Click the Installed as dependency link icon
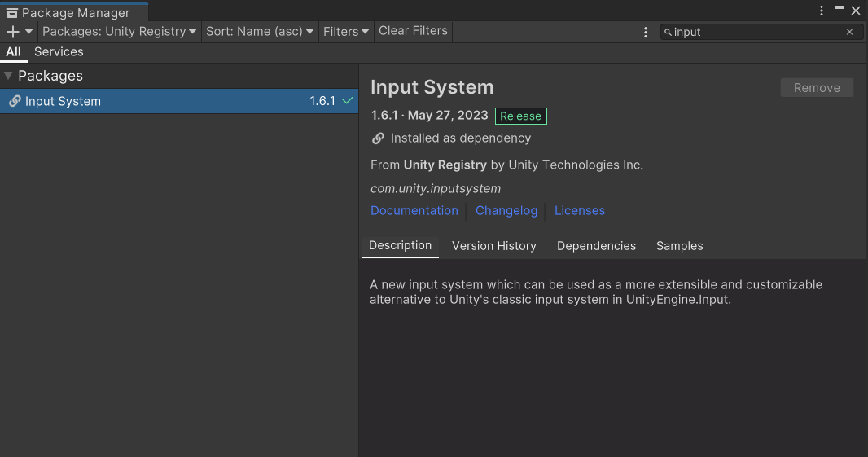Image resolution: width=868 pixels, height=457 pixels. [x=378, y=138]
